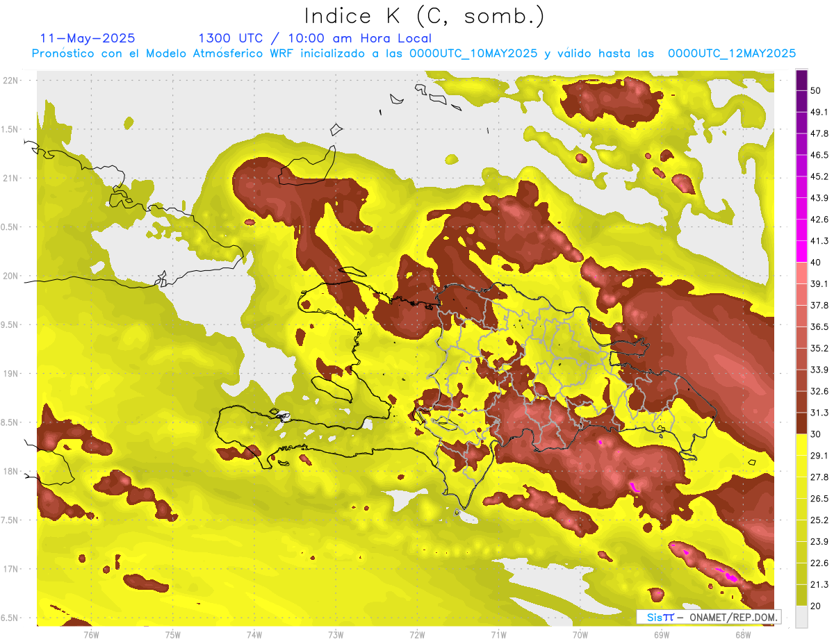Click the "68W" longitude label

coord(743,635)
